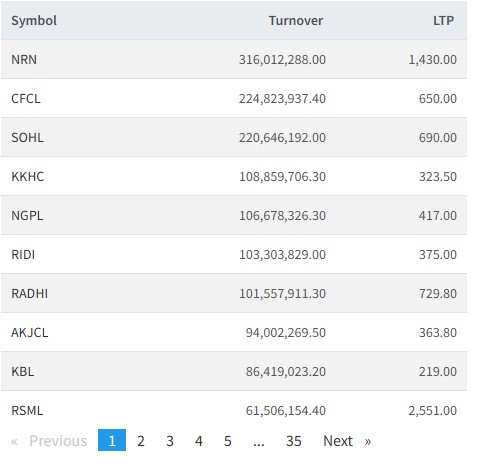
Task: Sort by the LTP column header
Action: click(x=443, y=21)
